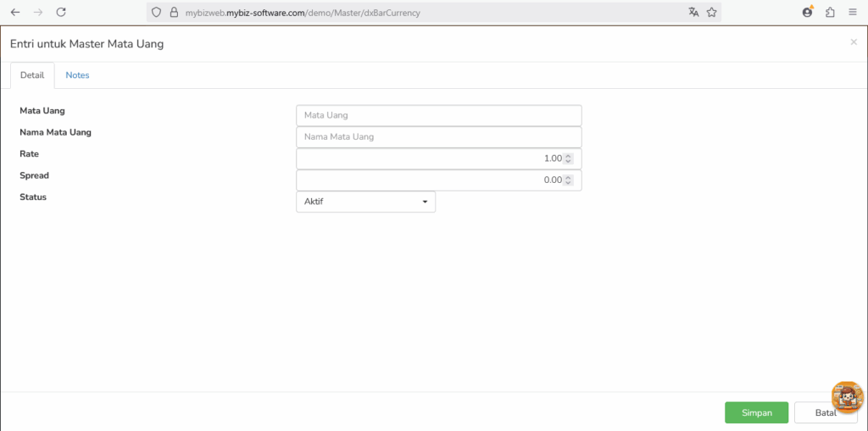Click the dialog title Entri untuk Master Mata Uang
Image resolution: width=868 pixels, height=431 pixels.
(87, 44)
